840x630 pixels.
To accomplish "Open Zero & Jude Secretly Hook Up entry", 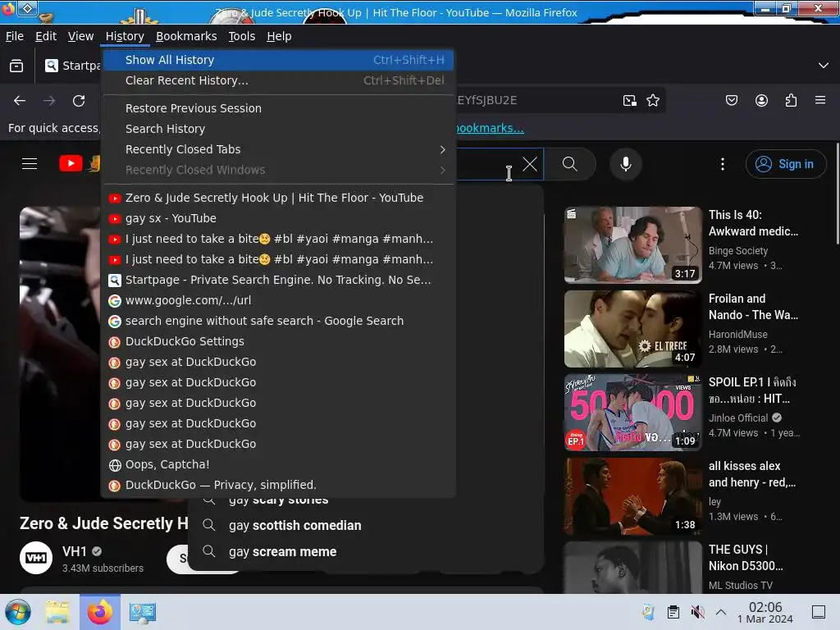I will click(279, 199).
